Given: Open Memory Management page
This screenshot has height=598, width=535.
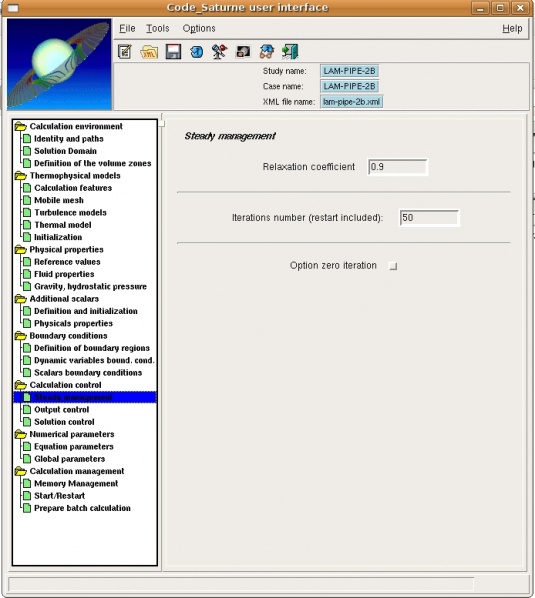Looking at the screenshot, I should [76, 483].
